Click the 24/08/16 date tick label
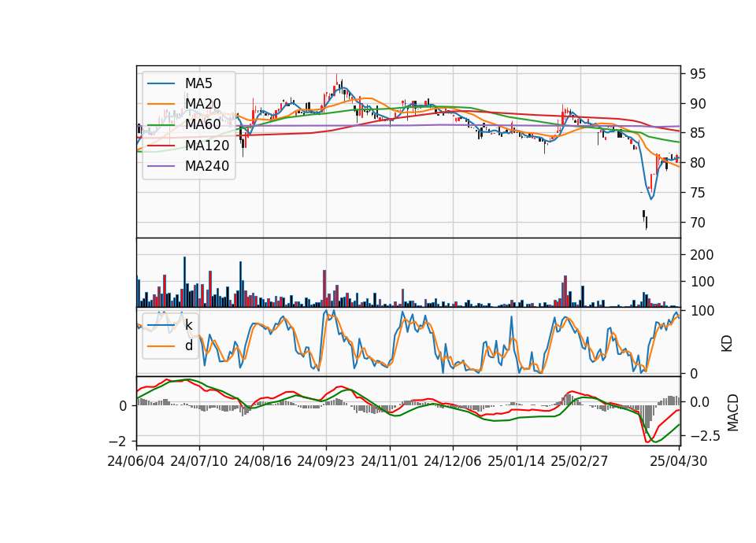 [263, 461]
